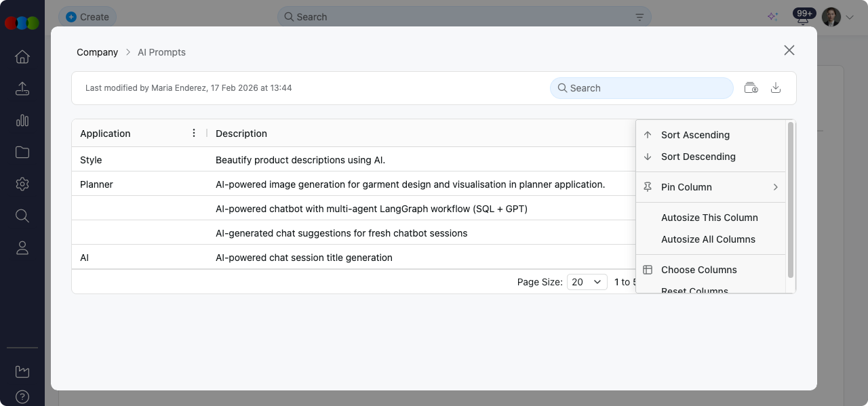
Task: Open the Application column three-dot menu
Action: point(194,134)
